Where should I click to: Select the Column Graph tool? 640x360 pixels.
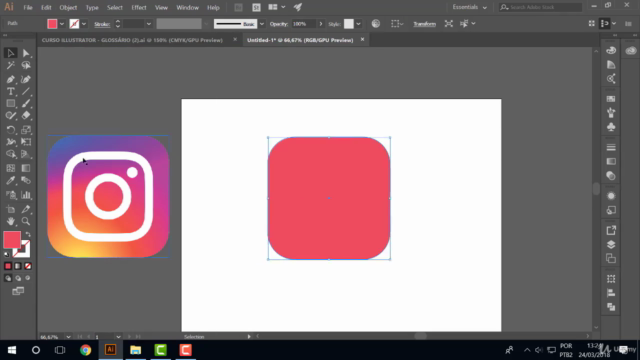click(x=26, y=195)
